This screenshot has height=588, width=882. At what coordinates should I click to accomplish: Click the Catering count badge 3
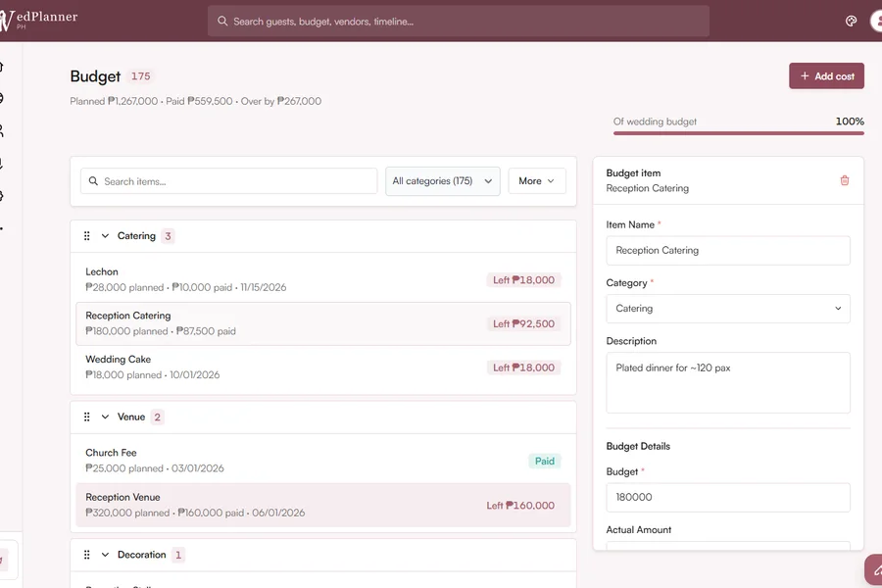point(168,236)
